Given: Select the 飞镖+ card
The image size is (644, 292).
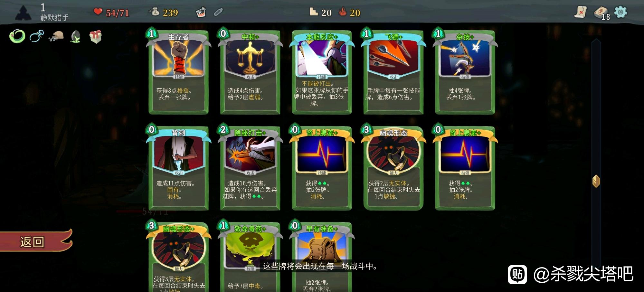Looking at the screenshot, I should tap(393, 72).
